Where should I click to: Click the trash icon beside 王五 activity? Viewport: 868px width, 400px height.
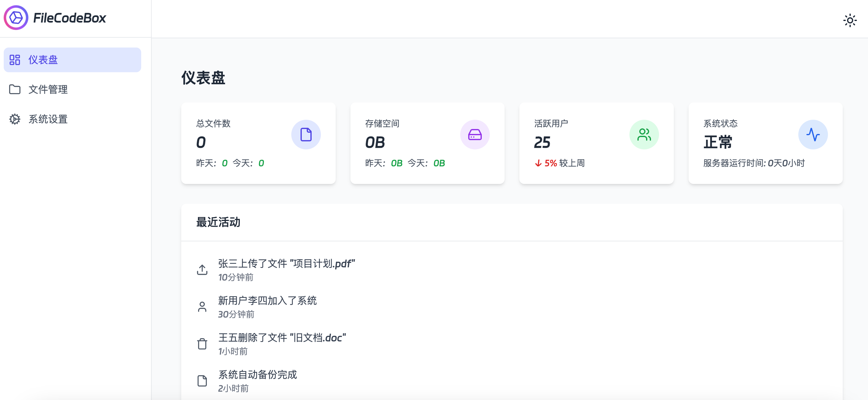(202, 344)
